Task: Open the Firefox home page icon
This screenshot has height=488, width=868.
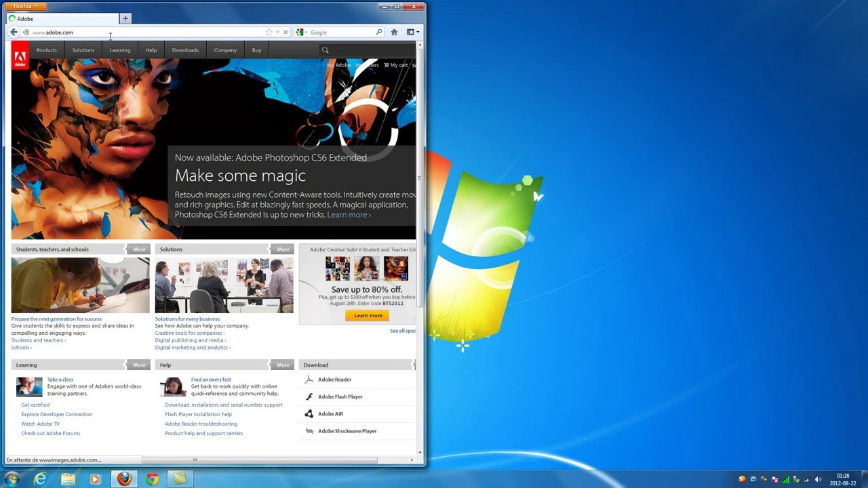Action: [x=394, y=32]
